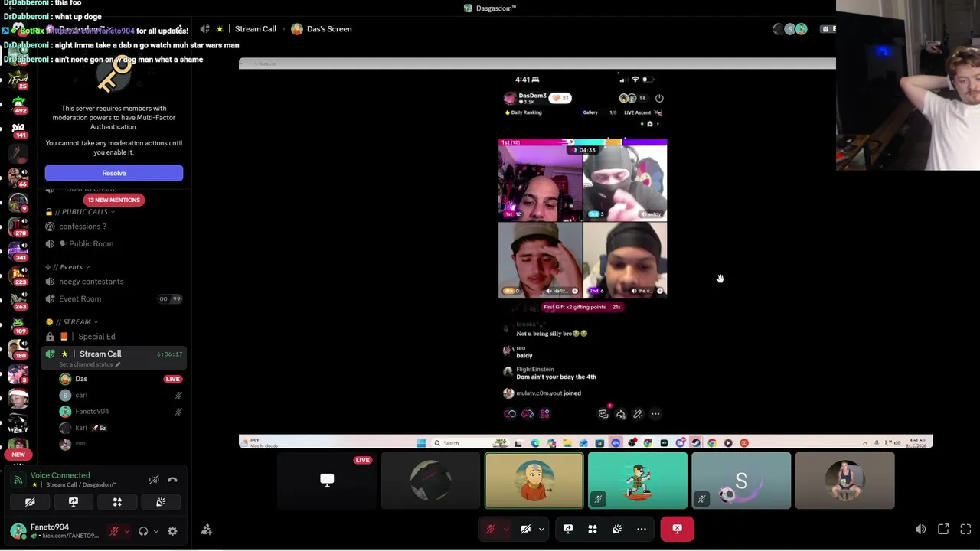Screen dimensions: 980x551
Task: Click heart follow badge in shared stream
Action: click(560, 98)
